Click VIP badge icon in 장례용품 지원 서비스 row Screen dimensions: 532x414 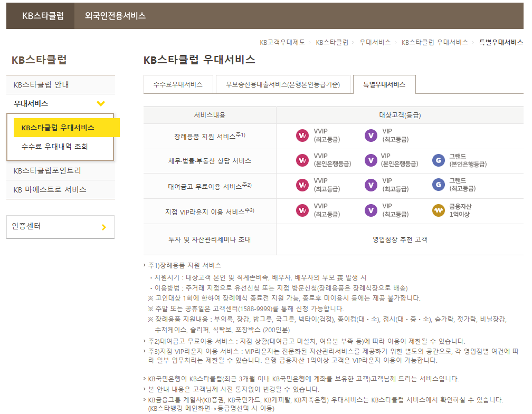click(x=371, y=136)
